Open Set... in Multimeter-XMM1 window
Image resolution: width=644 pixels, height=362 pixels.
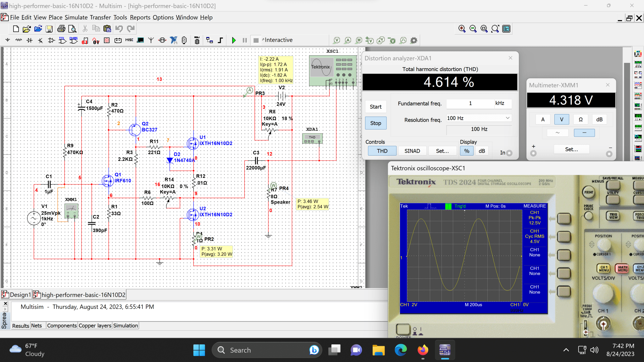571,149
